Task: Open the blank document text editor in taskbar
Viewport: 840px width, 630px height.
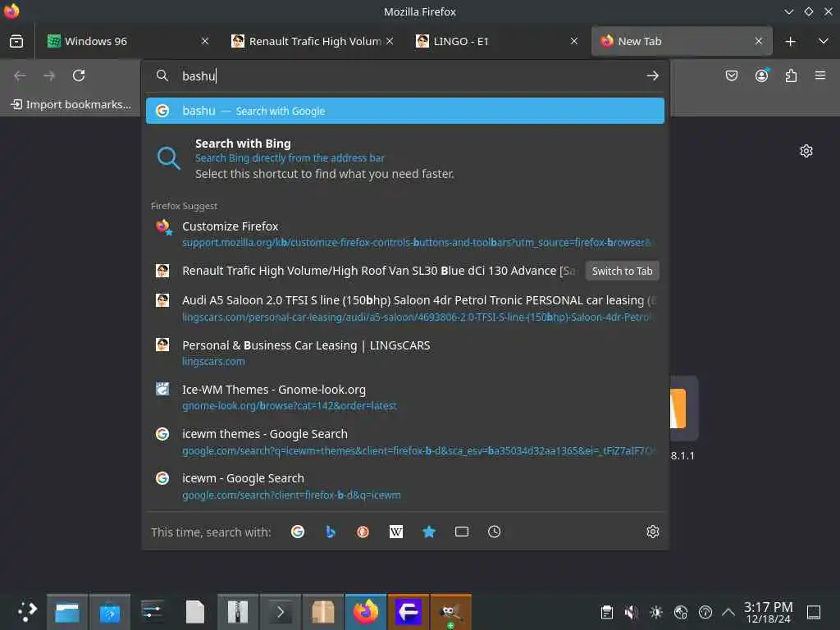Action: pyautogui.click(x=195, y=612)
